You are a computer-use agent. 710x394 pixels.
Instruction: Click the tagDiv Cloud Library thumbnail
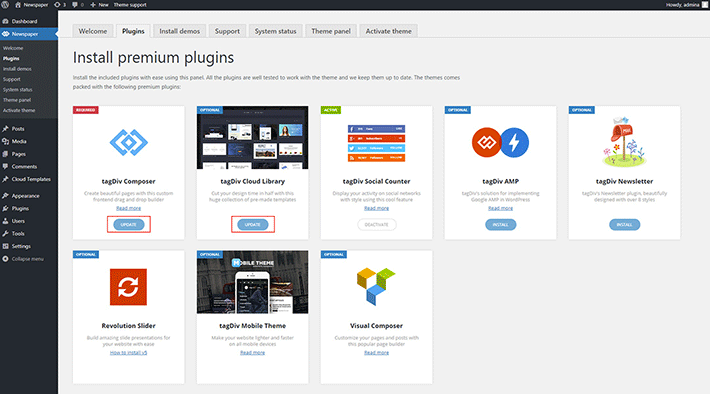253,138
